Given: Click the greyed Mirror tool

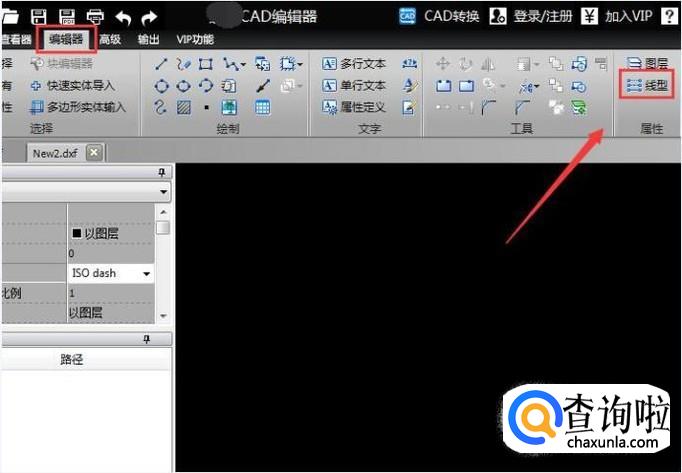Looking at the screenshot, I should [488, 65].
